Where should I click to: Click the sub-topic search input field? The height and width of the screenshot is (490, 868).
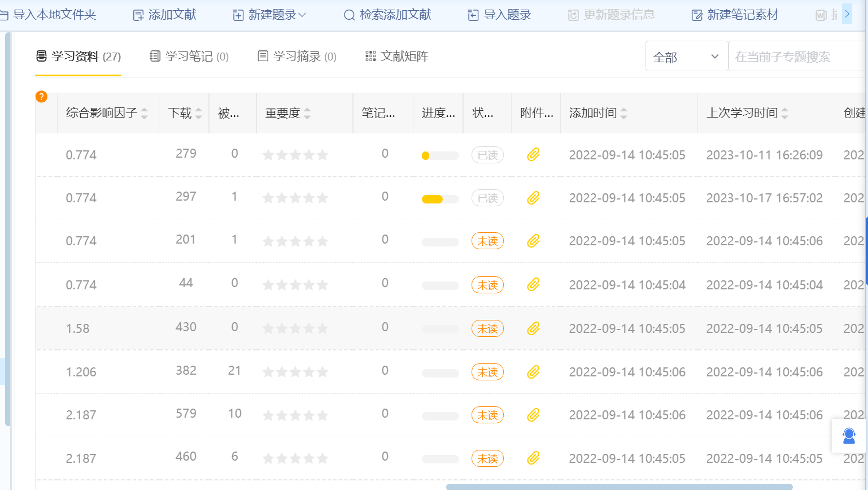796,57
